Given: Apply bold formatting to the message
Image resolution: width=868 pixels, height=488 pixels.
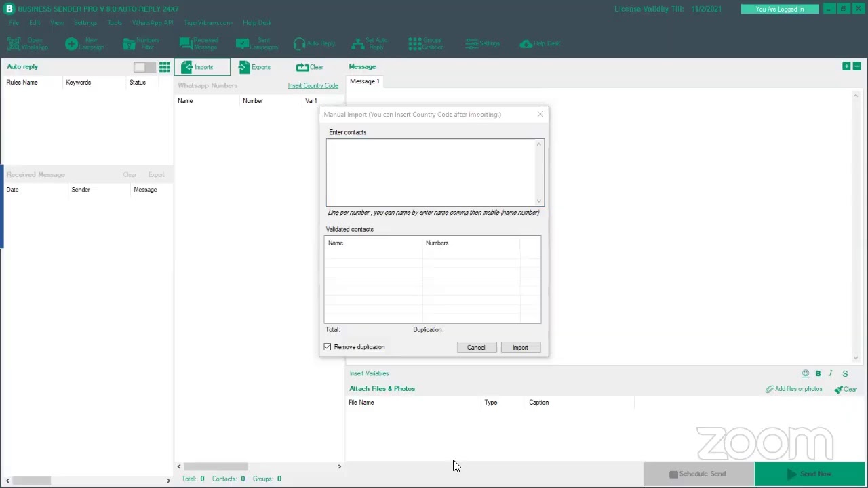Looking at the screenshot, I should tap(818, 373).
